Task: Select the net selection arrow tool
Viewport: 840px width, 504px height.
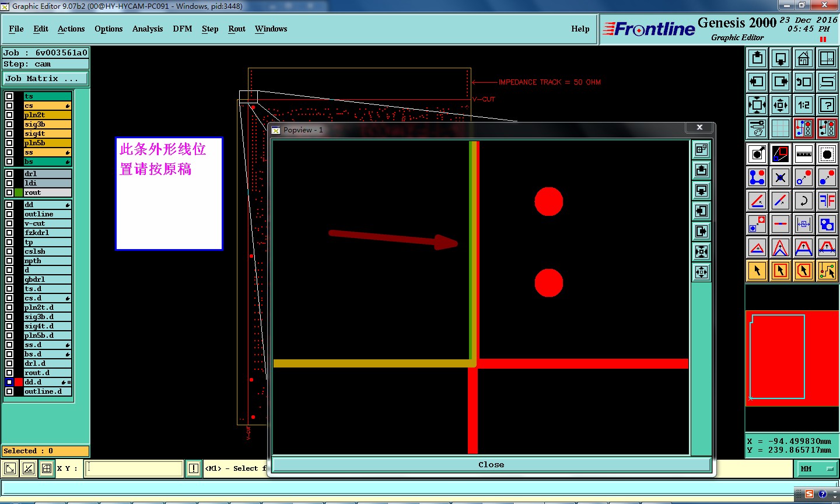Action: click(827, 271)
